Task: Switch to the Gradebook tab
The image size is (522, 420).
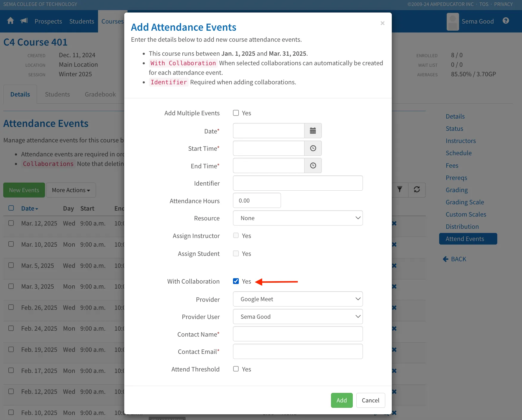Action: pos(100,94)
